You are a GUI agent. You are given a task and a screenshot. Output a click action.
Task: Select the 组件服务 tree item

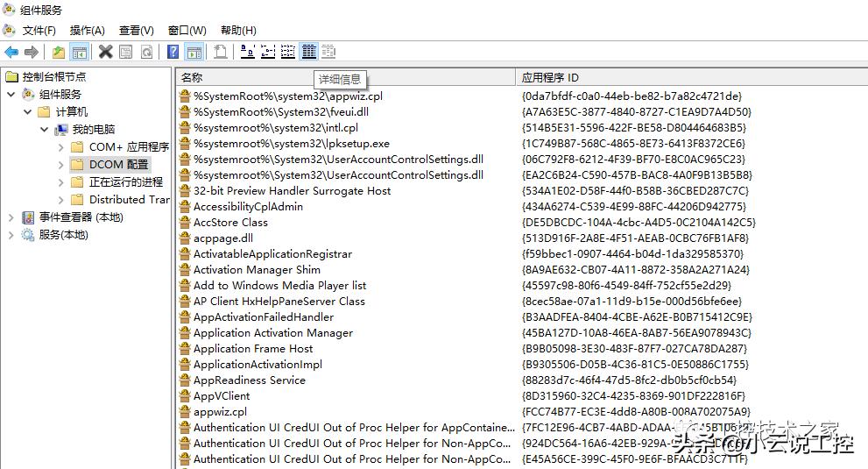pos(60,95)
